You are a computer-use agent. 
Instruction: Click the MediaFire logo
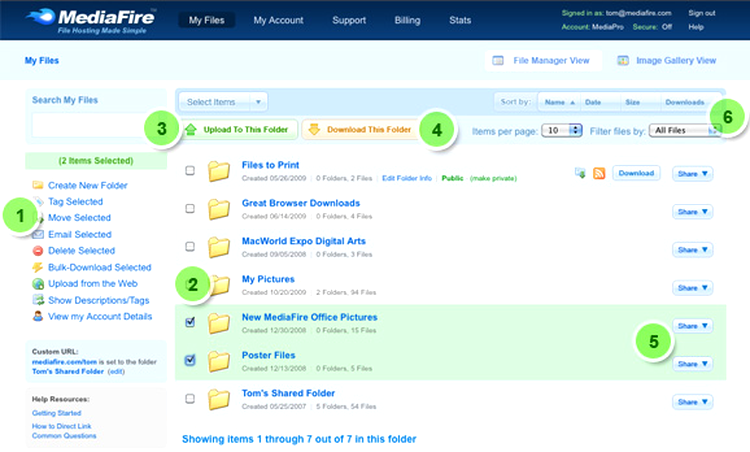tap(90, 21)
